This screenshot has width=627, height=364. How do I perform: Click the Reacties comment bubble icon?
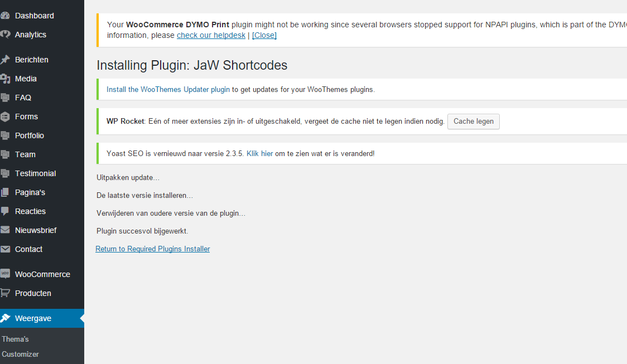point(5,211)
